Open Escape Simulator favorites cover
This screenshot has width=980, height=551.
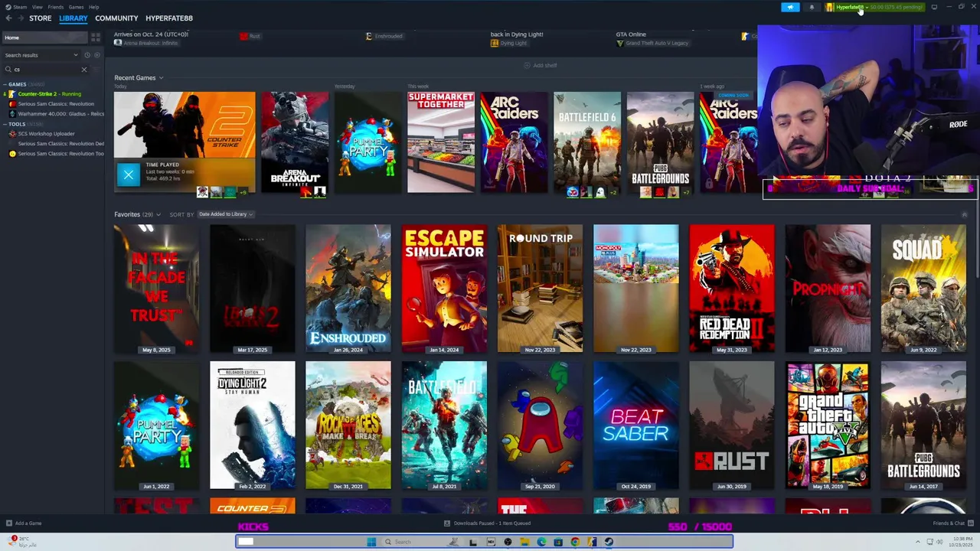(x=444, y=289)
